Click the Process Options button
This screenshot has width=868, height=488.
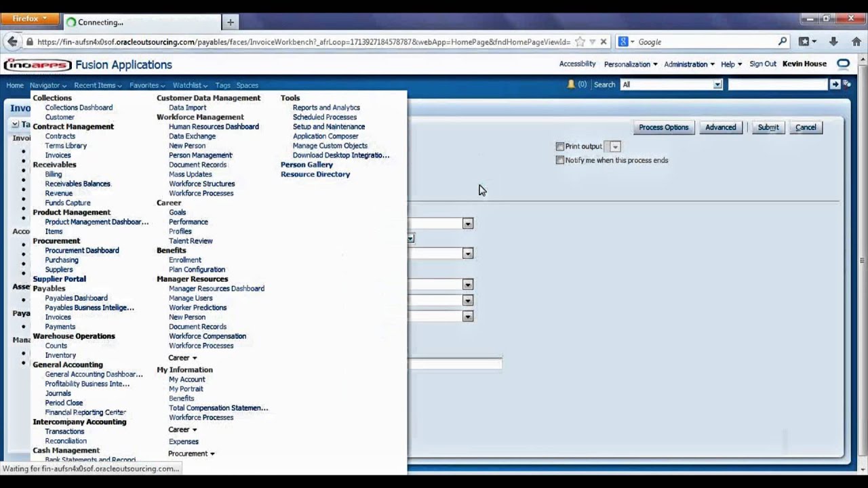pos(663,127)
